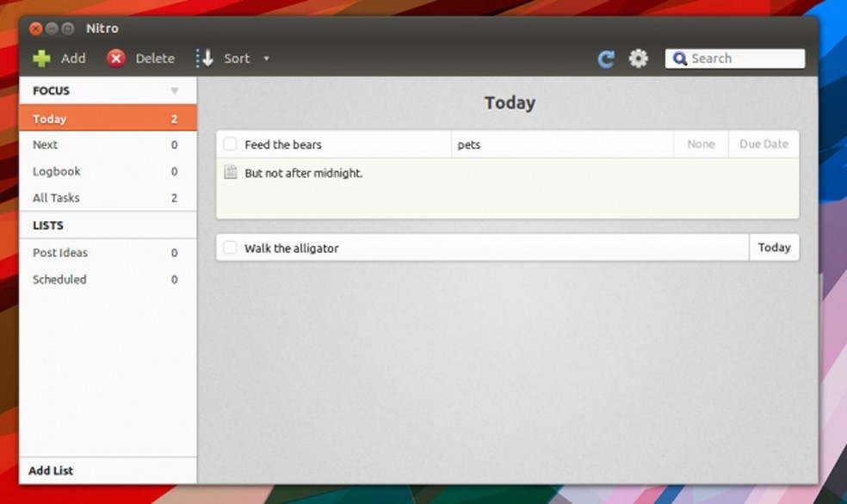Open the Scheduled list
Image resolution: width=847 pixels, height=504 pixels.
(108, 279)
